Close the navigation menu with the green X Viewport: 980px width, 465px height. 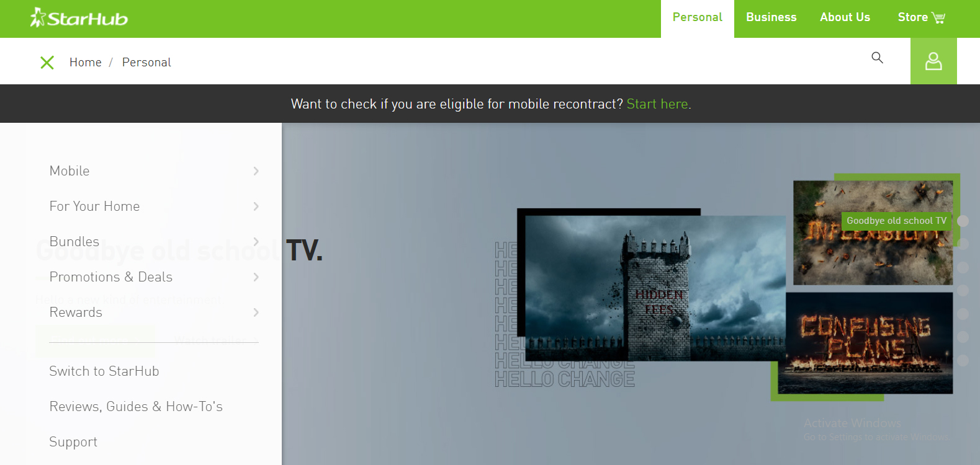(47, 62)
